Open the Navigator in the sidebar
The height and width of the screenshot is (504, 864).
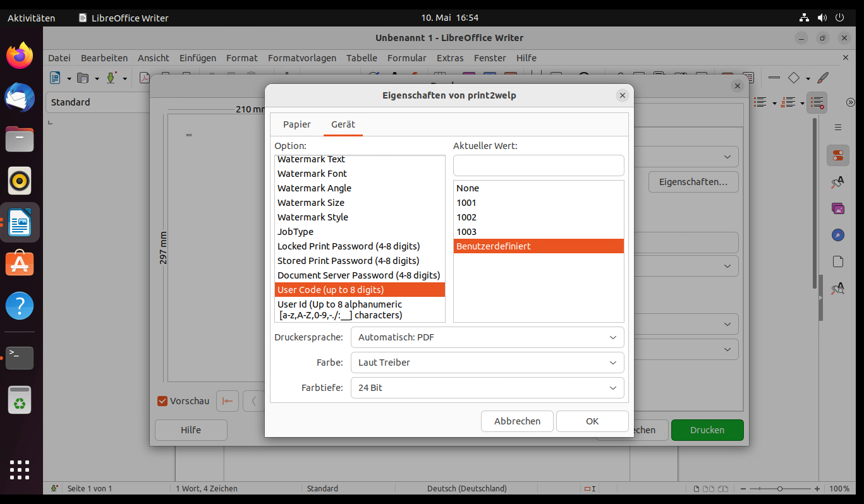pyautogui.click(x=837, y=234)
